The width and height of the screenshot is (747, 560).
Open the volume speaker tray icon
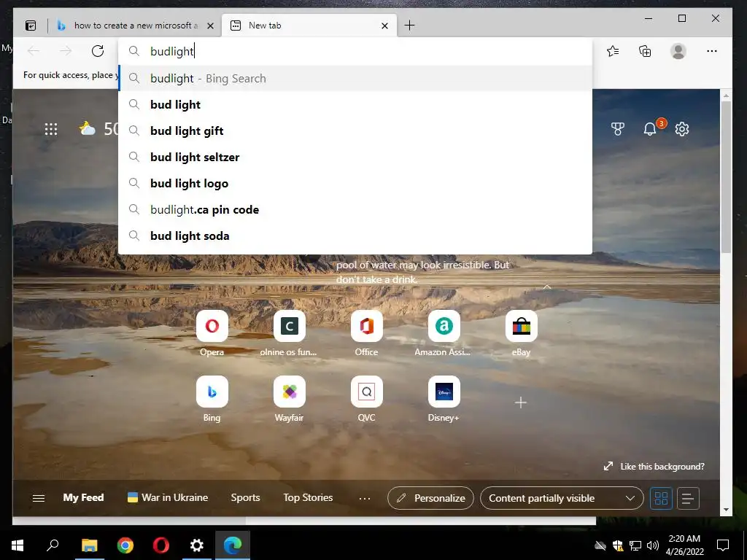[653, 545]
